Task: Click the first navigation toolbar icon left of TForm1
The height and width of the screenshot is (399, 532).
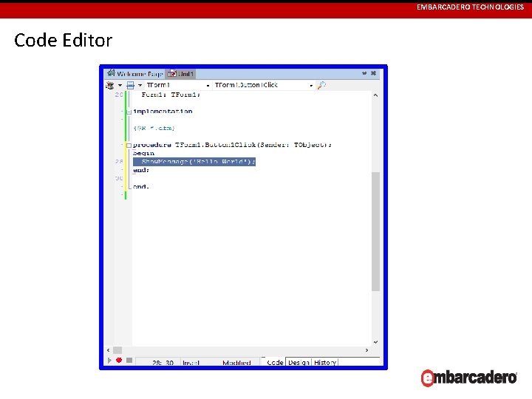Action: pos(110,85)
